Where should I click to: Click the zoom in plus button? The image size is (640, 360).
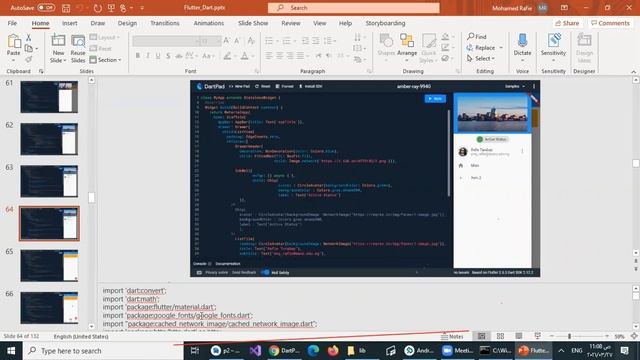point(607,336)
